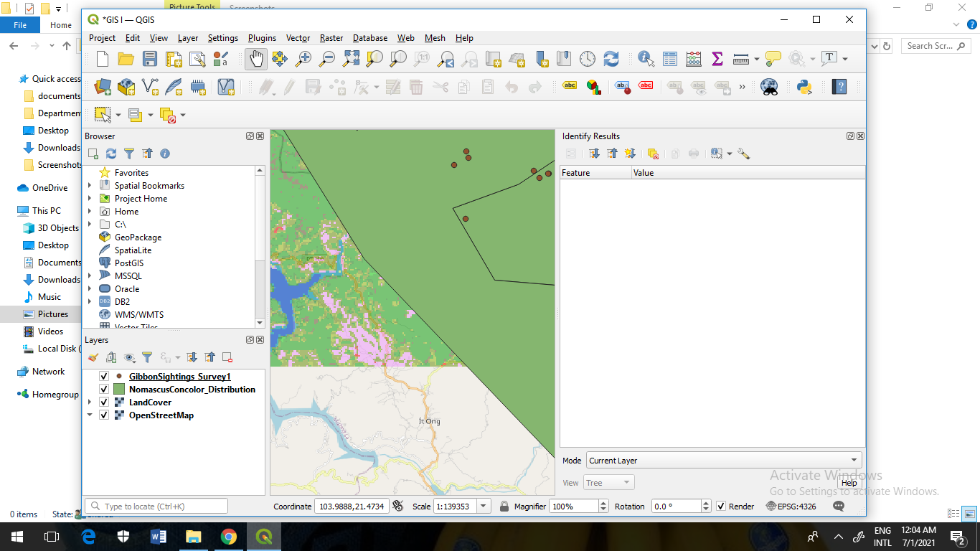Select features by area tool
The width and height of the screenshot is (980, 551).
(x=103, y=115)
